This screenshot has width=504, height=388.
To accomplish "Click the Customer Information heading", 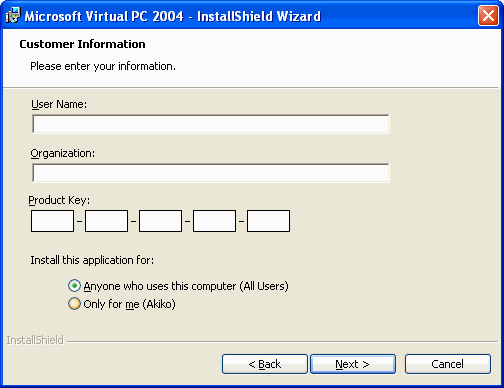I will [82, 44].
